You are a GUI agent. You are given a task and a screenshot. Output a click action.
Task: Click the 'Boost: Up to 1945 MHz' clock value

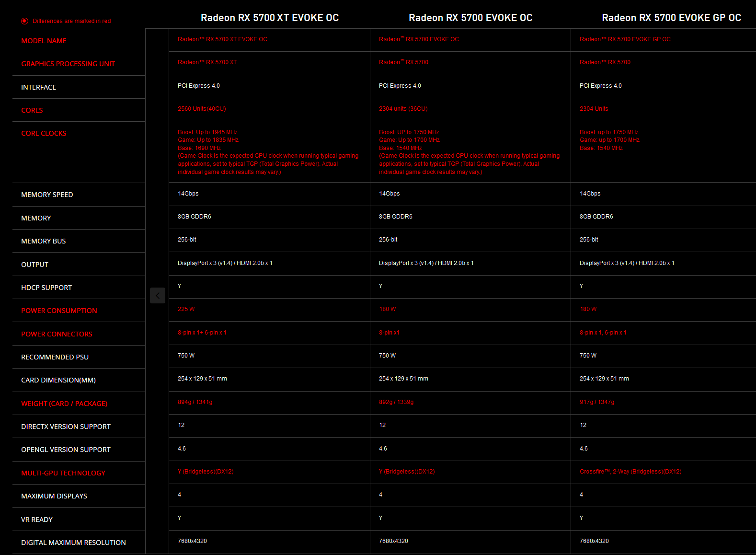(207, 132)
